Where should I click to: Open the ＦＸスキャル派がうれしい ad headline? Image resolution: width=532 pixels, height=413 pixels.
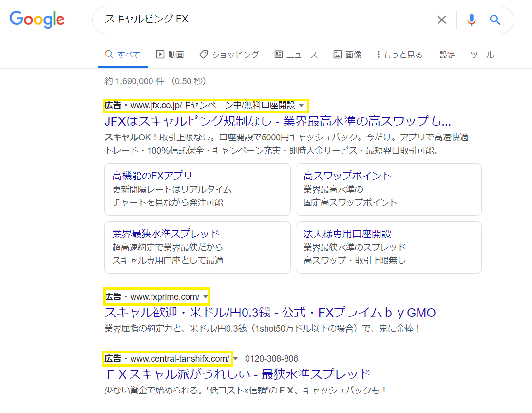[x=238, y=374]
